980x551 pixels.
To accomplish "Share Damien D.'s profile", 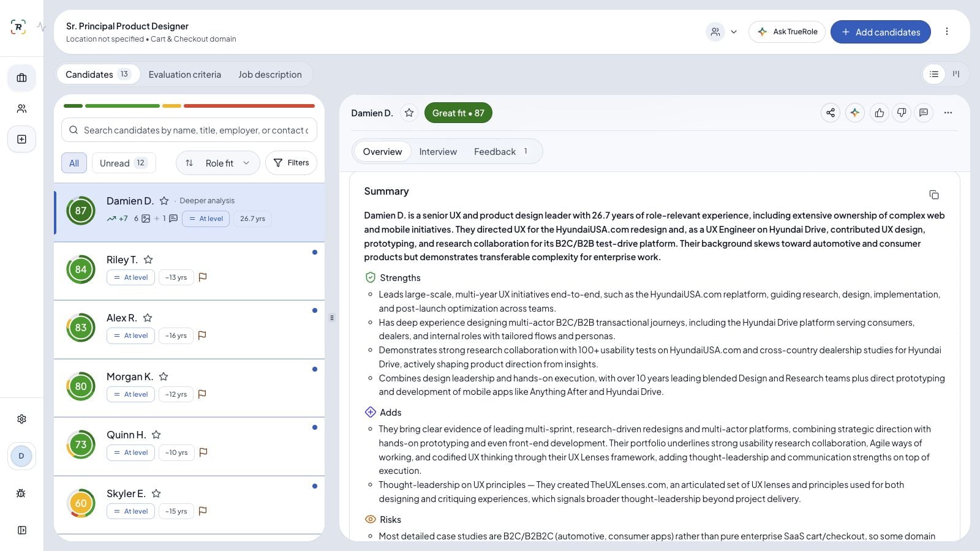I will click(830, 113).
